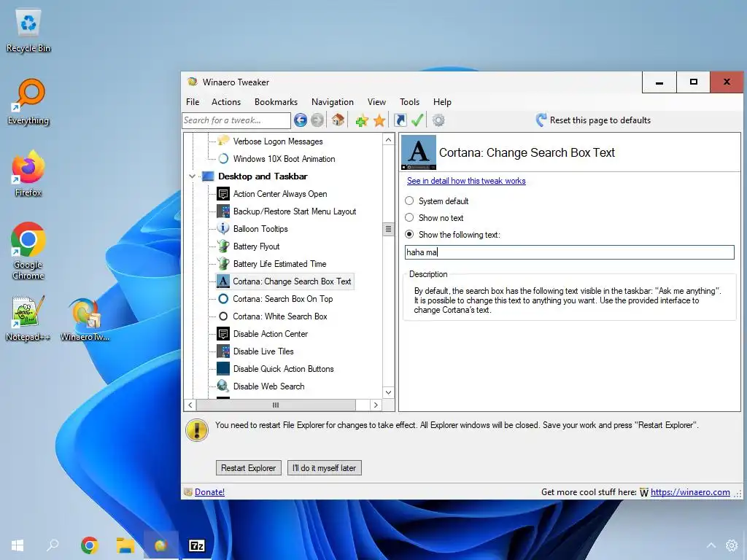Select Disable Action Center tweak

(270, 334)
